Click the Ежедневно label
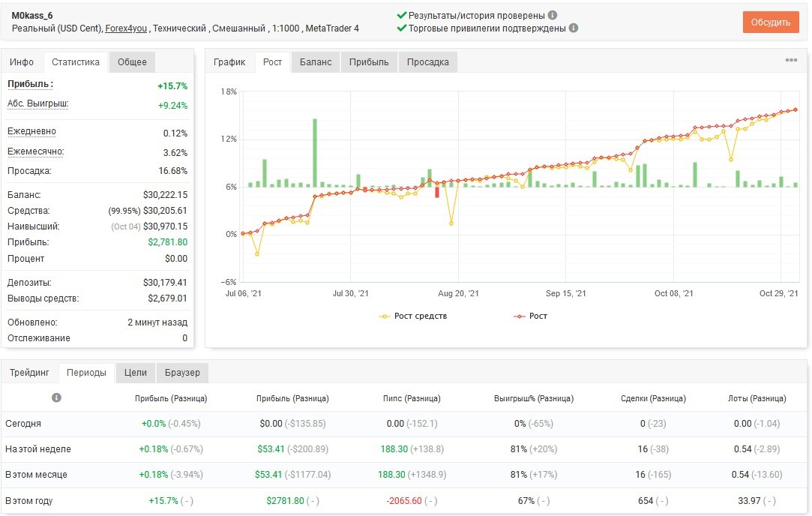The image size is (812, 516). tap(31, 131)
